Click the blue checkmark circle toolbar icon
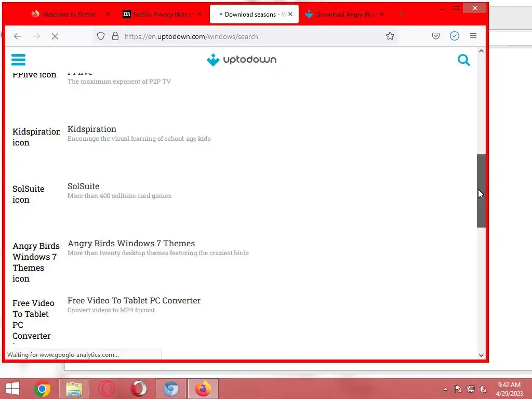 (455, 36)
